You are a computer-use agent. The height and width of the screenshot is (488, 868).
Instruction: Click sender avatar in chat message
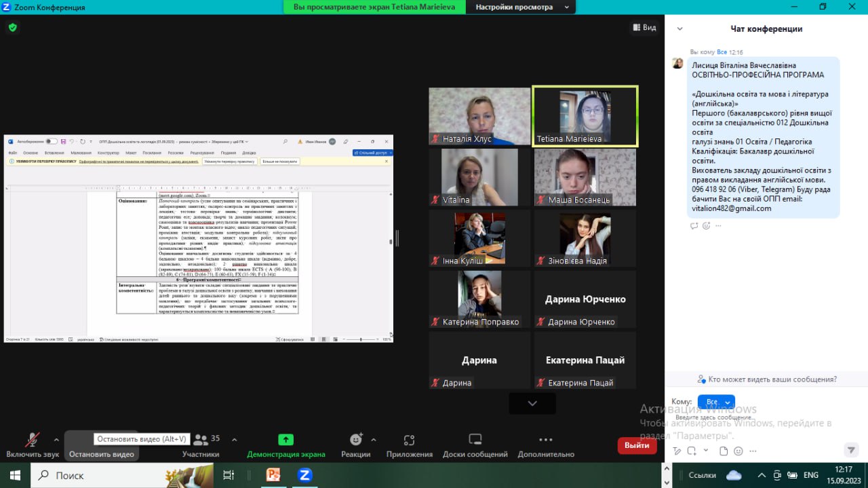coord(677,63)
